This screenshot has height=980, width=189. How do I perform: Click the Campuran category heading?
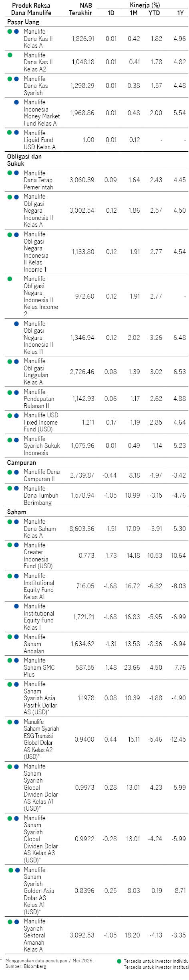click(x=22, y=463)
